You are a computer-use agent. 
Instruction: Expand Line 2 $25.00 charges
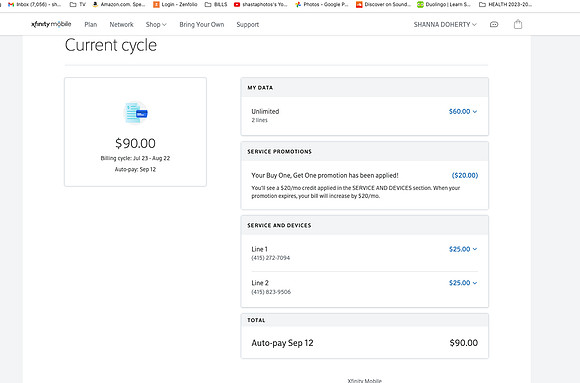[463, 283]
